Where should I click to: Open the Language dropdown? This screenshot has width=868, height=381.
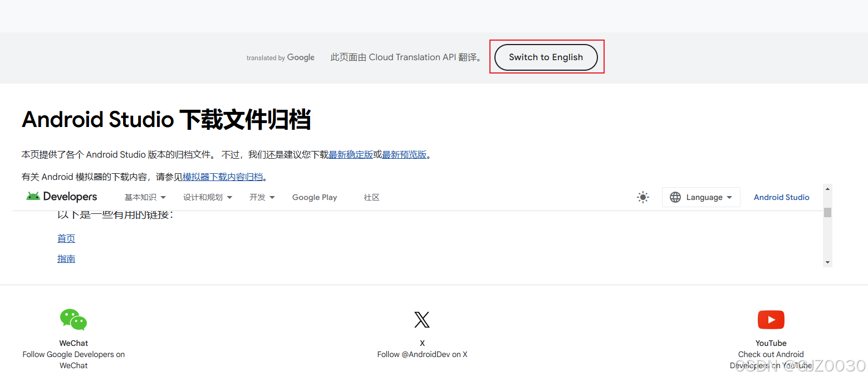pos(701,197)
